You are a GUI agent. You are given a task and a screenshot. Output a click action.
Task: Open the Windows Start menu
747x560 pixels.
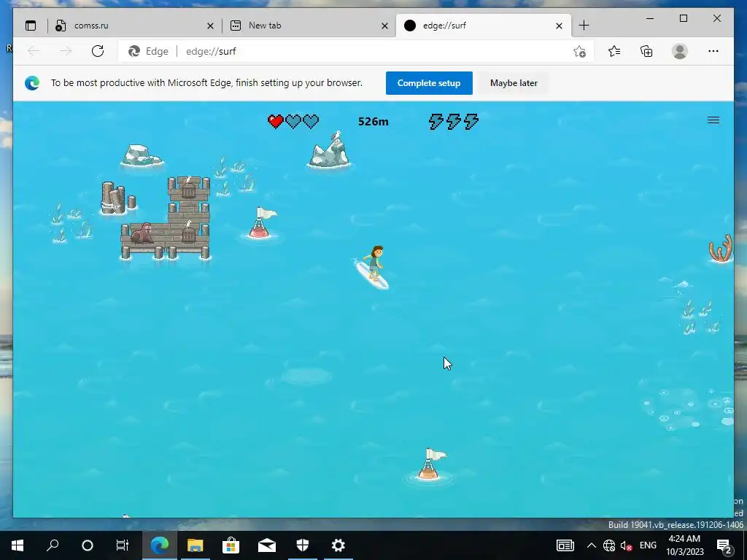[x=18, y=545]
